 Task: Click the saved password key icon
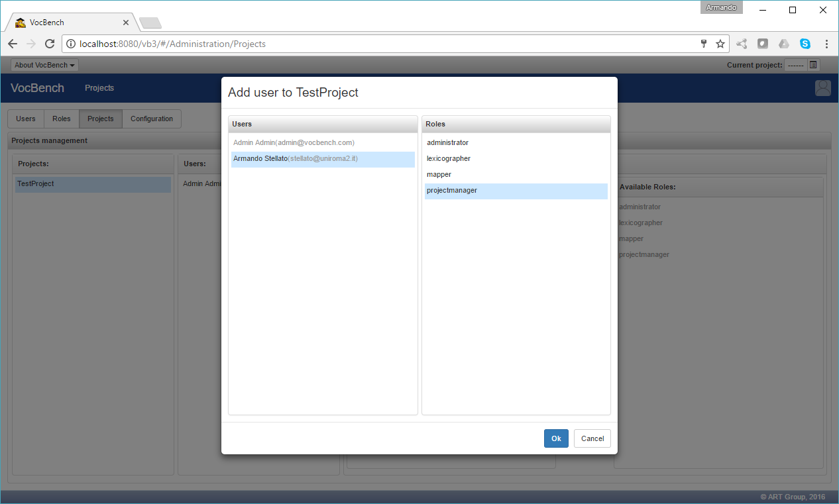pos(704,44)
